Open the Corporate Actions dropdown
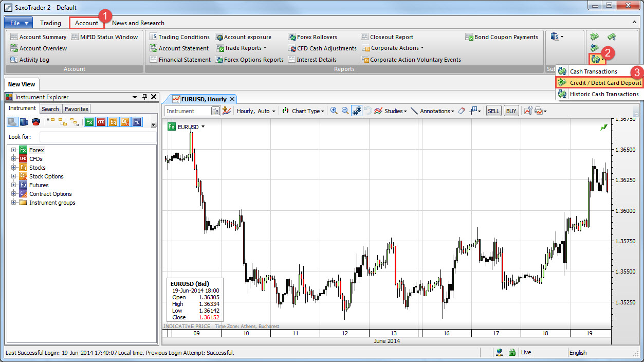The height and width of the screenshot is (362, 644). pyautogui.click(x=393, y=48)
